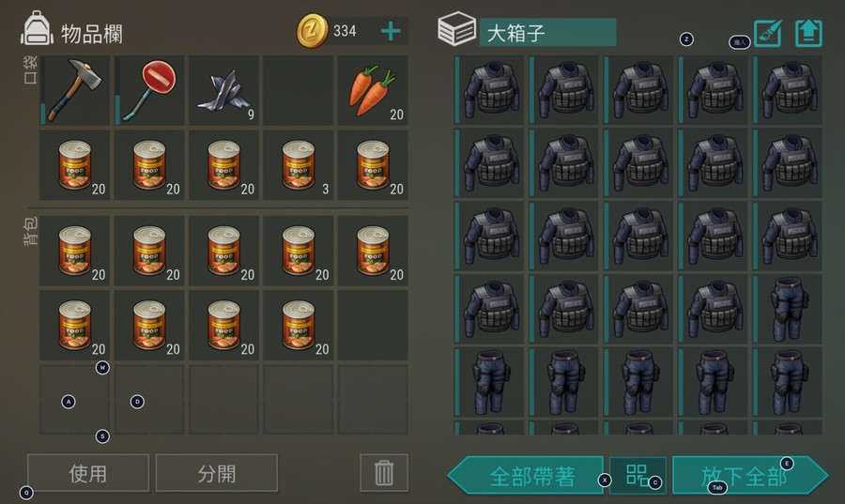The image size is (845, 504).
Task: Click the backpack icon beside 物品欄
Action: [37, 28]
